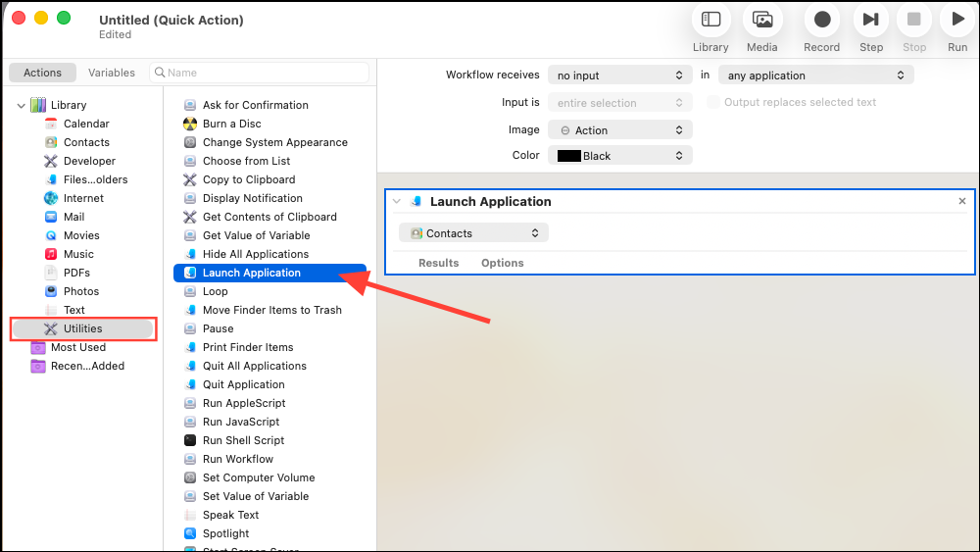980x552 pixels.
Task: Collapse the Library tree disclosure triangle
Action: coord(22,105)
